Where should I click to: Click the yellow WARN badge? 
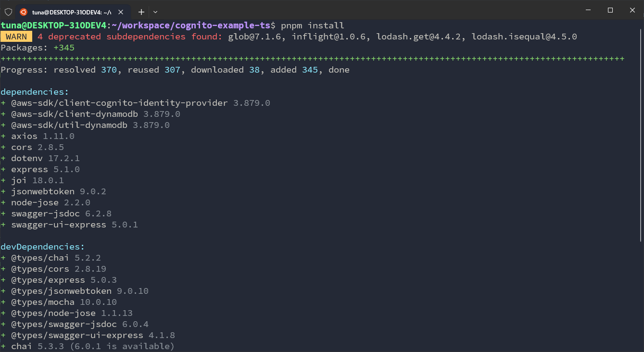coord(16,37)
